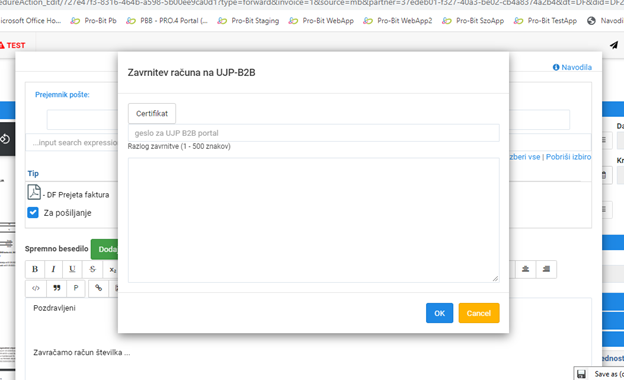Click the input search expression field
This screenshot has height=380, width=624.
pyautogui.click(x=72, y=142)
